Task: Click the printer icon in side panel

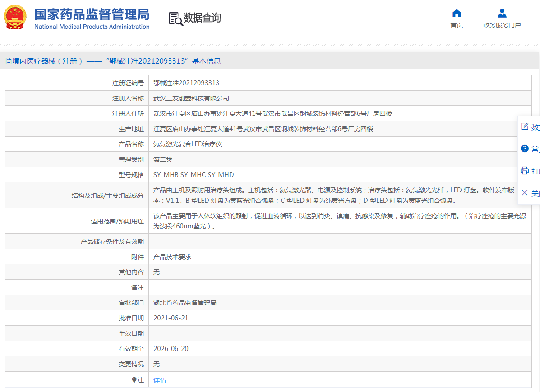Action: tap(525, 171)
